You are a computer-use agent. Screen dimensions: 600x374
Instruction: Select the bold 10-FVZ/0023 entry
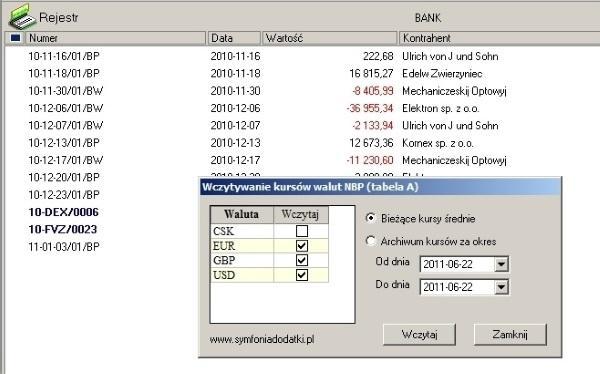tap(63, 229)
